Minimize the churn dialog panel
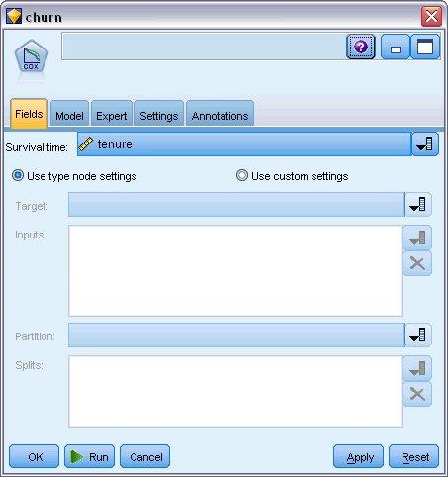Screen dimensions: 448x477 pyautogui.click(x=396, y=47)
